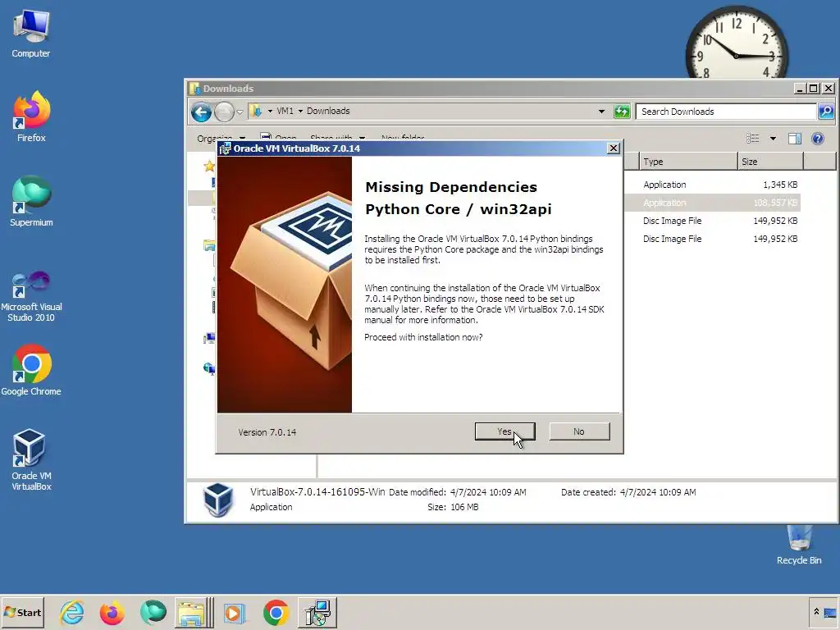This screenshot has height=630, width=840.
Task: Open Windows Media Player from the taskbar
Action: pyautogui.click(x=234, y=612)
